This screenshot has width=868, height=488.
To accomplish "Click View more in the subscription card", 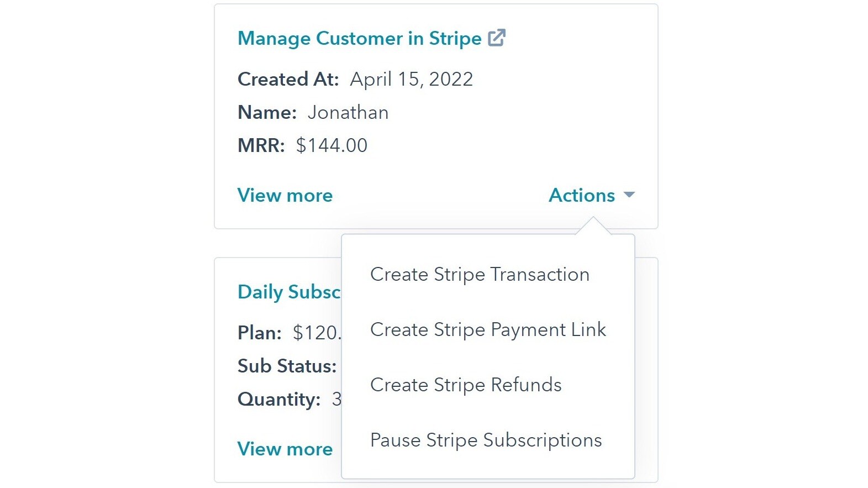I will tap(285, 449).
